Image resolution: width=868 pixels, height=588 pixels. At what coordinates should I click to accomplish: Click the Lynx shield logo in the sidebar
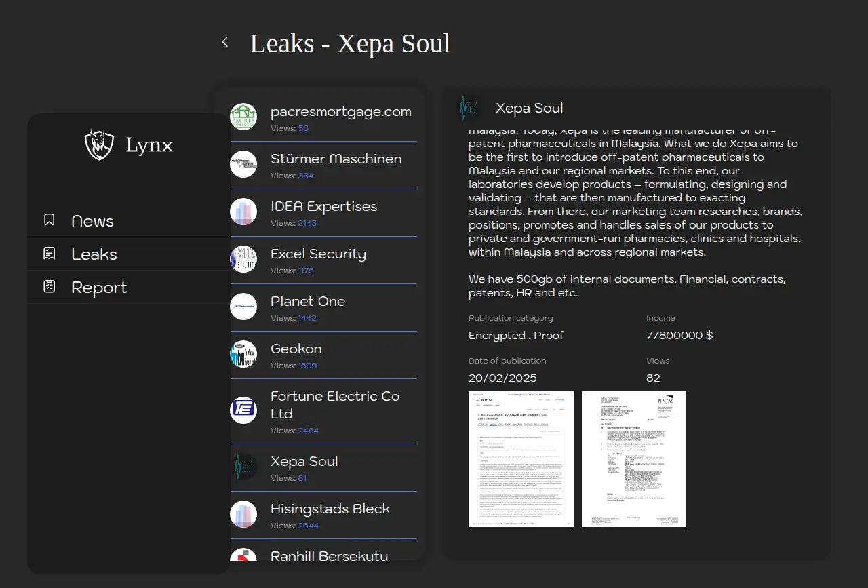[x=99, y=144]
